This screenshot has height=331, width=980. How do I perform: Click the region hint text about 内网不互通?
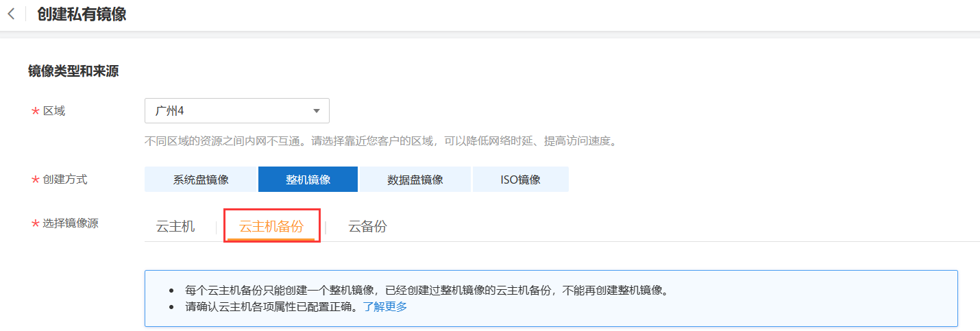pos(381,142)
